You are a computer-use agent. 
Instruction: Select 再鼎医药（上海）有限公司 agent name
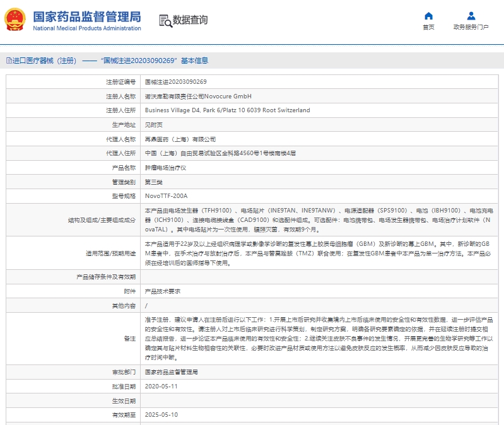[180, 139]
